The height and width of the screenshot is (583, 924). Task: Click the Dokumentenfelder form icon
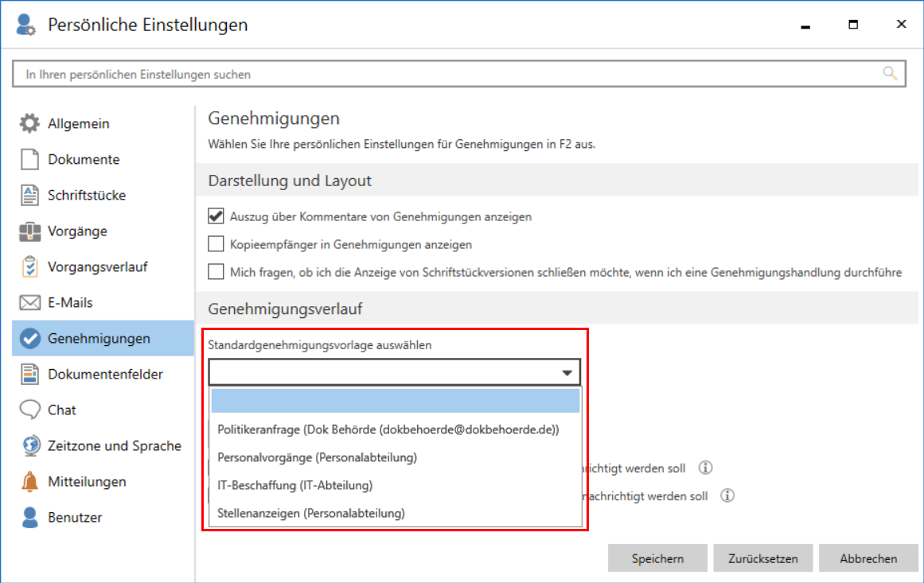[x=29, y=375]
